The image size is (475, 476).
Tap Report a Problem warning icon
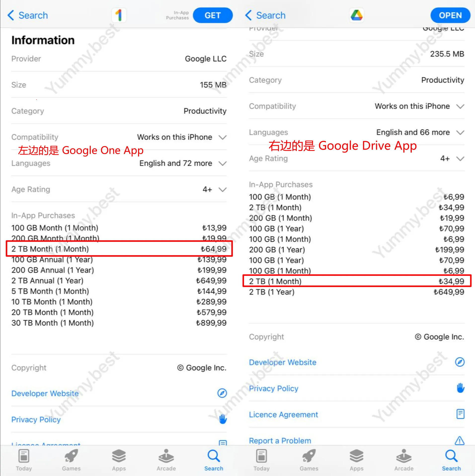click(460, 440)
